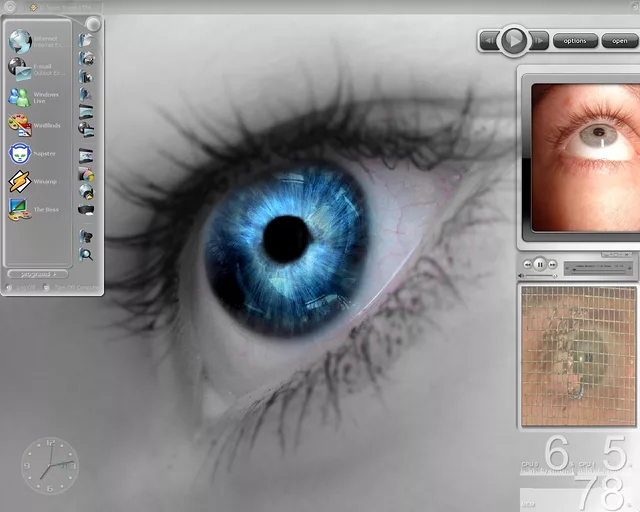This screenshot has height=512, width=640.
Task: Click the Log Off button
Action: [26, 287]
